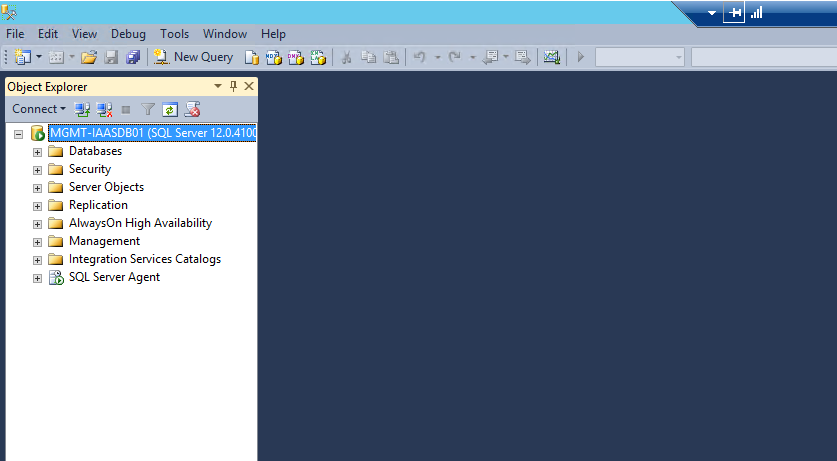Click the Redo arrow icon
The width and height of the screenshot is (837, 461).
[x=455, y=57]
